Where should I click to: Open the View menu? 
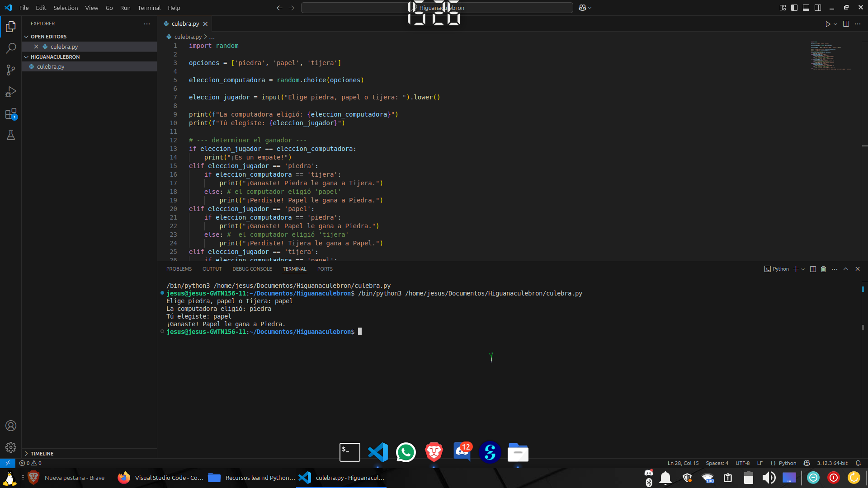coord(92,8)
